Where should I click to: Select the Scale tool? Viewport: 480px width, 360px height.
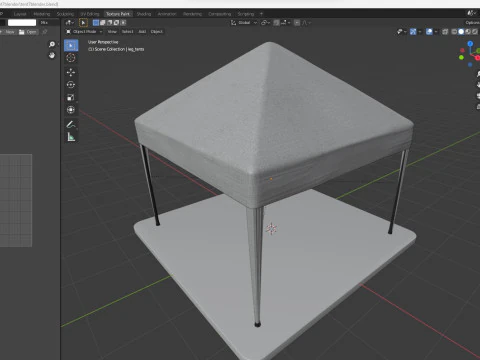[71, 97]
